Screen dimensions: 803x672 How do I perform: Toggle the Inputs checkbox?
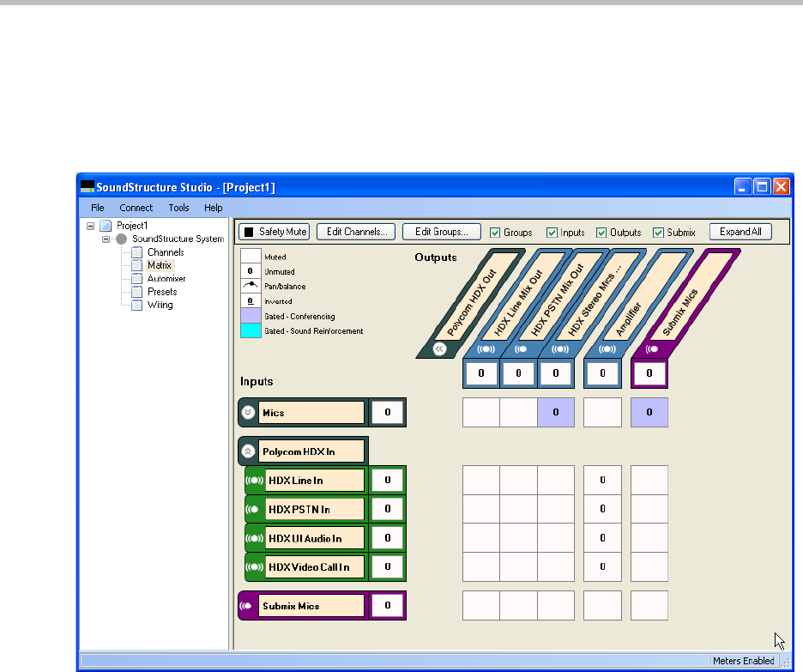[552, 233]
